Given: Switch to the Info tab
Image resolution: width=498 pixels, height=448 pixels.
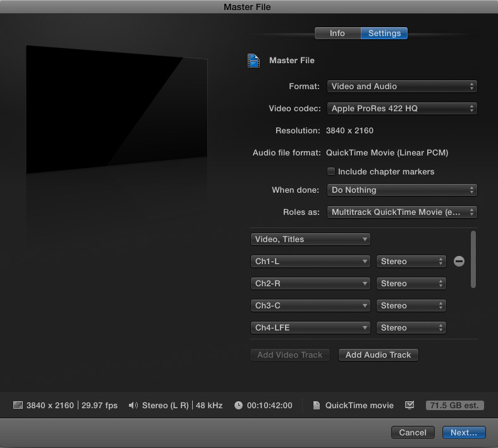Looking at the screenshot, I should [337, 33].
